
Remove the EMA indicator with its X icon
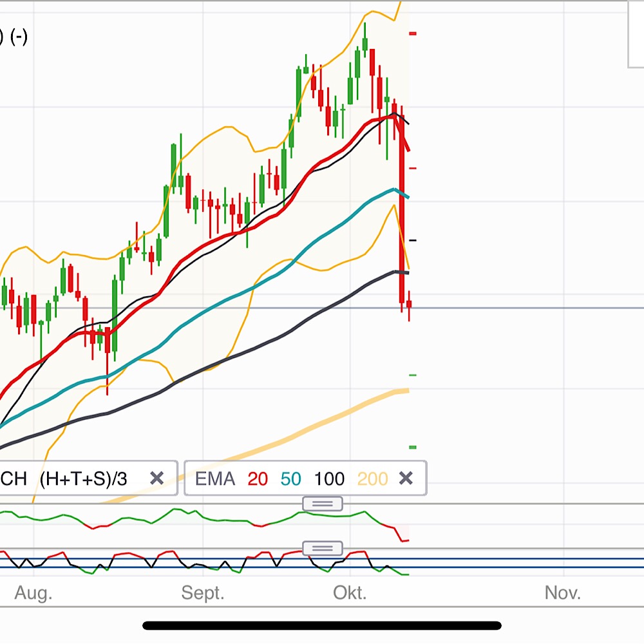(406, 478)
